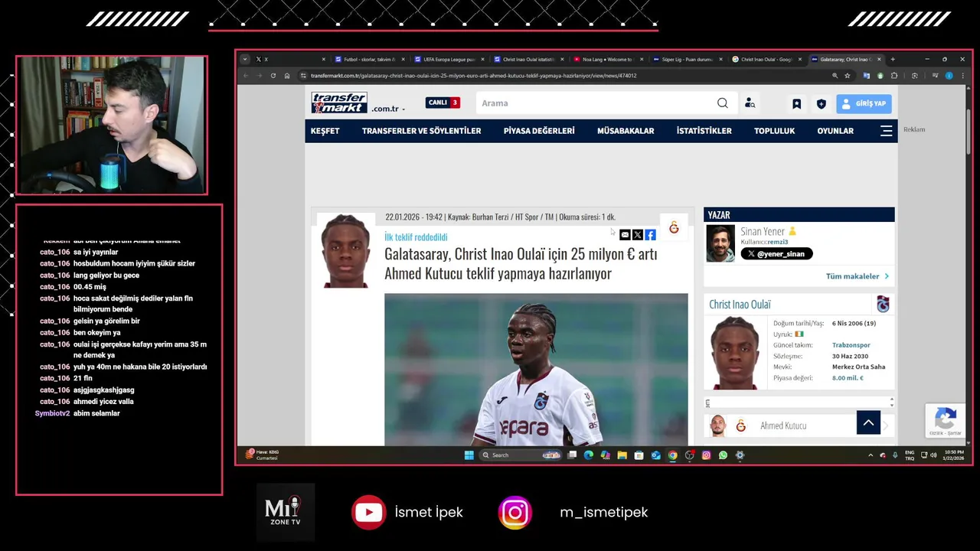Click the CANLI live scores badge

pyautogui.click(x=443, y=103)
